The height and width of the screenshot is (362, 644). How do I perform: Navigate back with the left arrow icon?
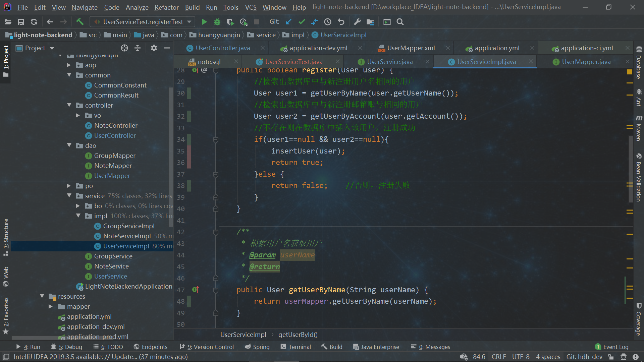(x=50, y=22)
